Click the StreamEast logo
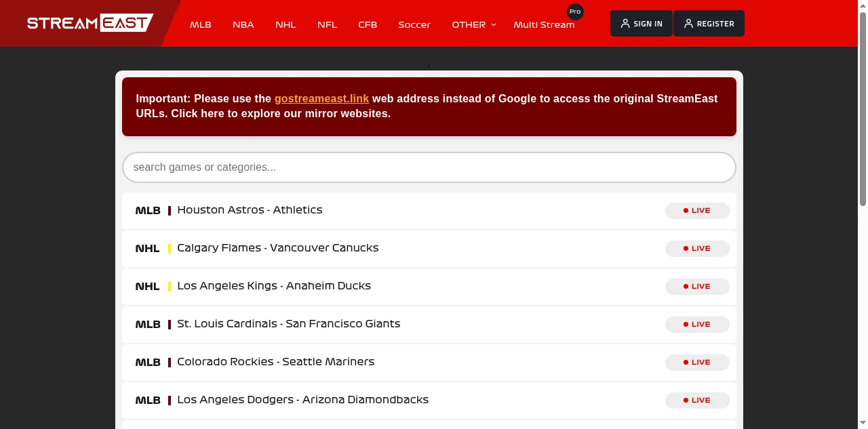 click(x=90, y=23)
